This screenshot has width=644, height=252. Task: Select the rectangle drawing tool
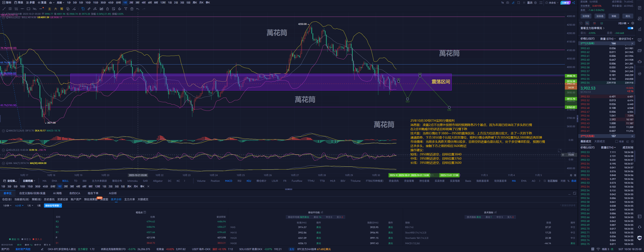click(x=28, y=9)
